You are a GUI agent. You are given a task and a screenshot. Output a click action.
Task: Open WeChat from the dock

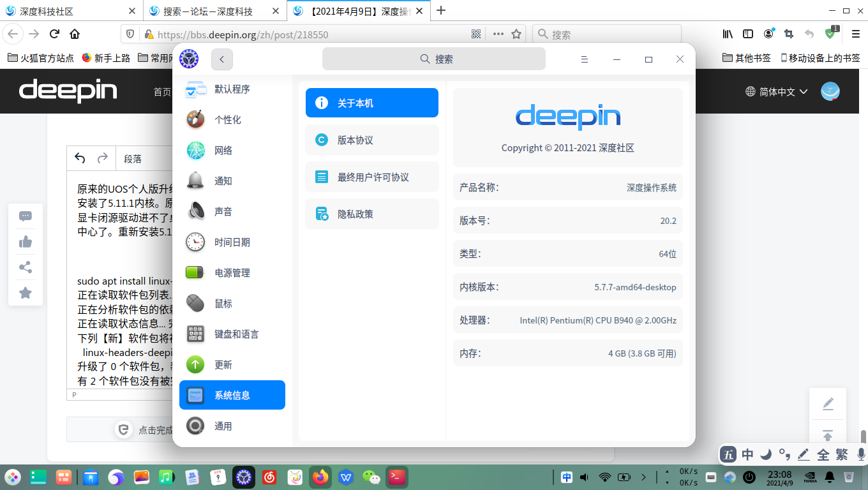pos(371,477)
